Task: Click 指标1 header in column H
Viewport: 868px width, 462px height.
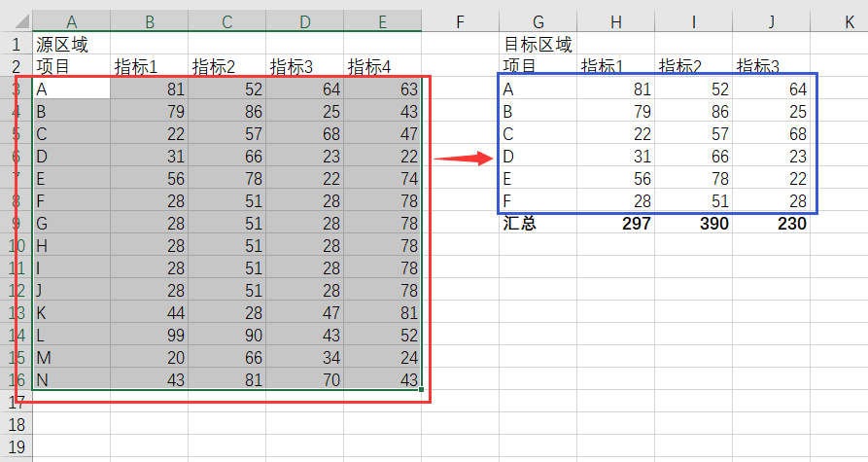Action: [615, 66]
